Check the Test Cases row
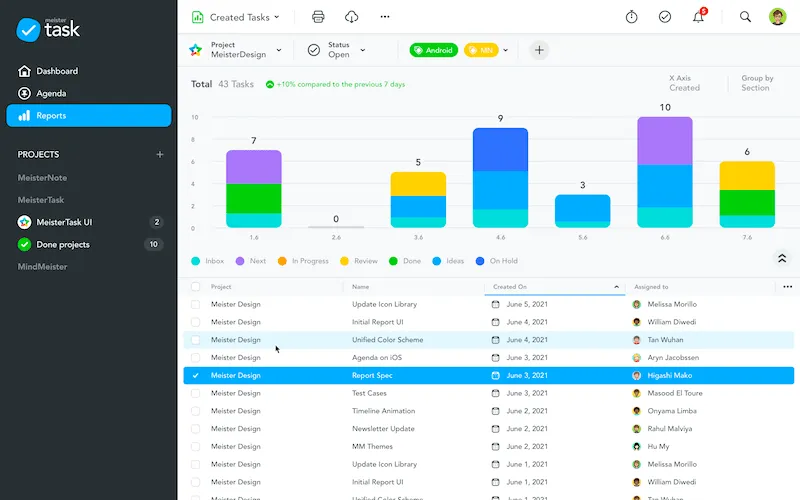Viewport: 800px width, 500px height. (195, 393)
